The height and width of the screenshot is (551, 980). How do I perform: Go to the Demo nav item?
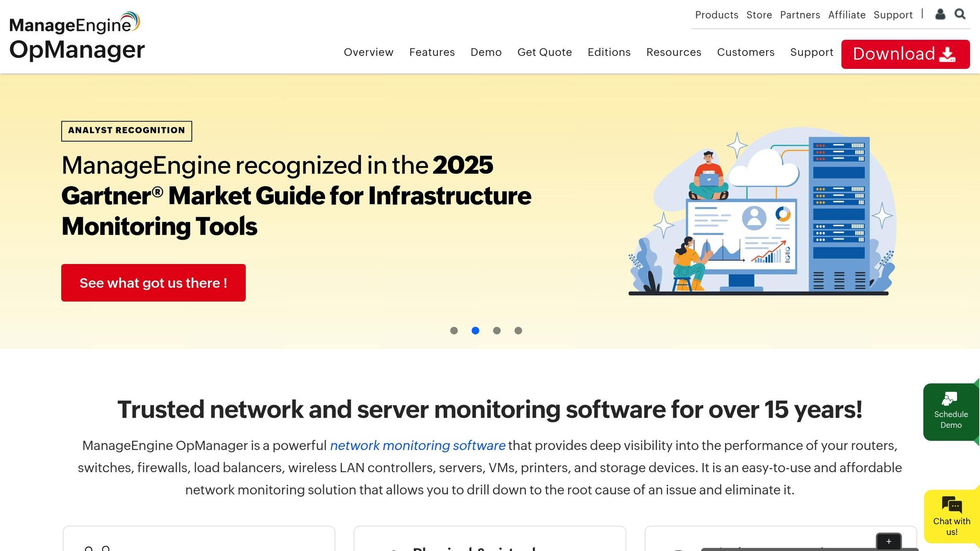[x=486, y=52]
